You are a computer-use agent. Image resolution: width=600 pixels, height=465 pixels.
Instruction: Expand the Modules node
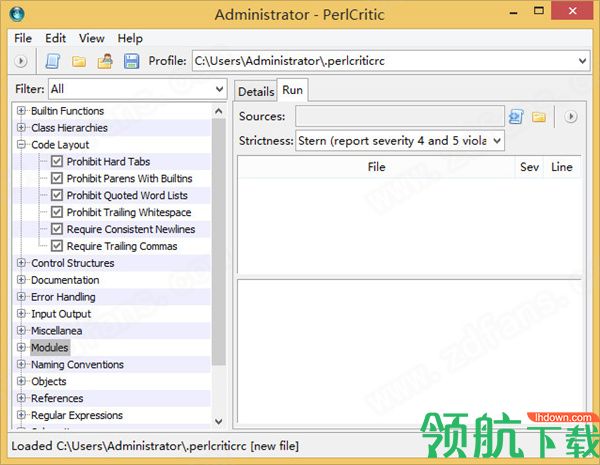(x=21, y=348)
